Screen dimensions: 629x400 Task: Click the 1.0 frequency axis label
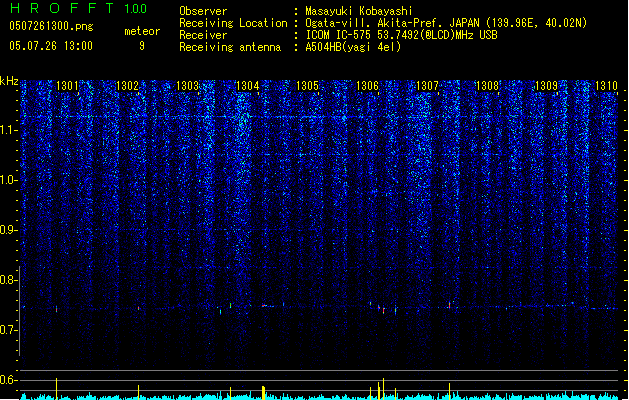click(9, 180)
